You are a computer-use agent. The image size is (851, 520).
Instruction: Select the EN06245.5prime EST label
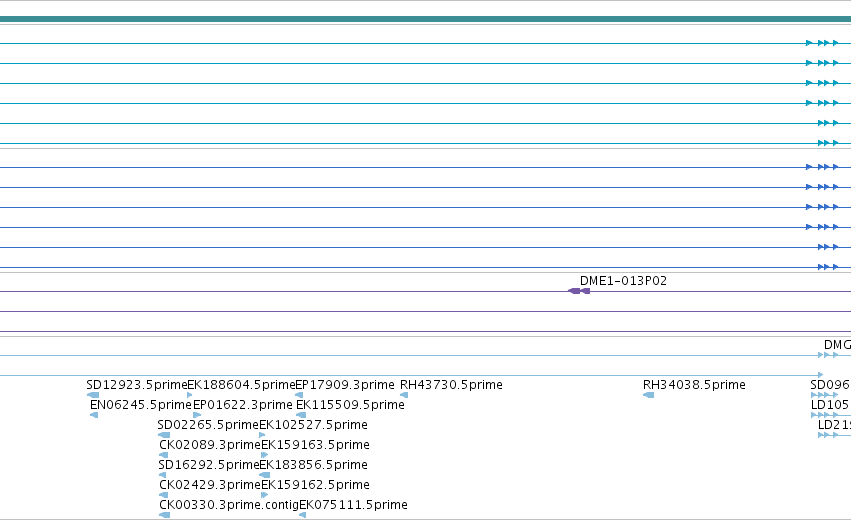141,405
